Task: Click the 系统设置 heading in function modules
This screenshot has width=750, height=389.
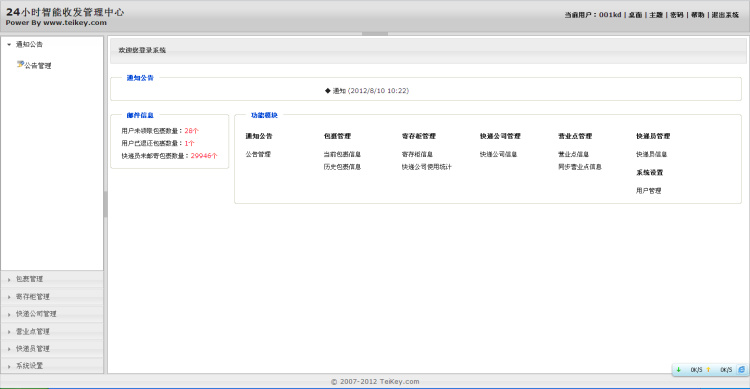Action: [x=649, y=172]
